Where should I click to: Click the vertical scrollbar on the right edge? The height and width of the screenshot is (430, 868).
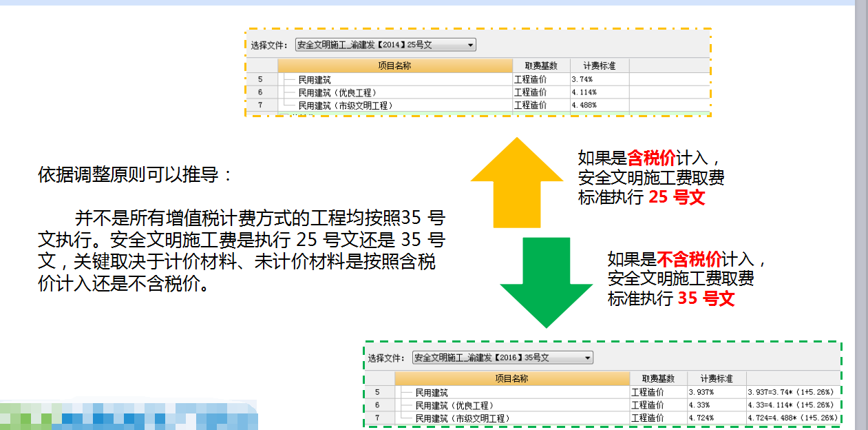[x=862, y=215]
